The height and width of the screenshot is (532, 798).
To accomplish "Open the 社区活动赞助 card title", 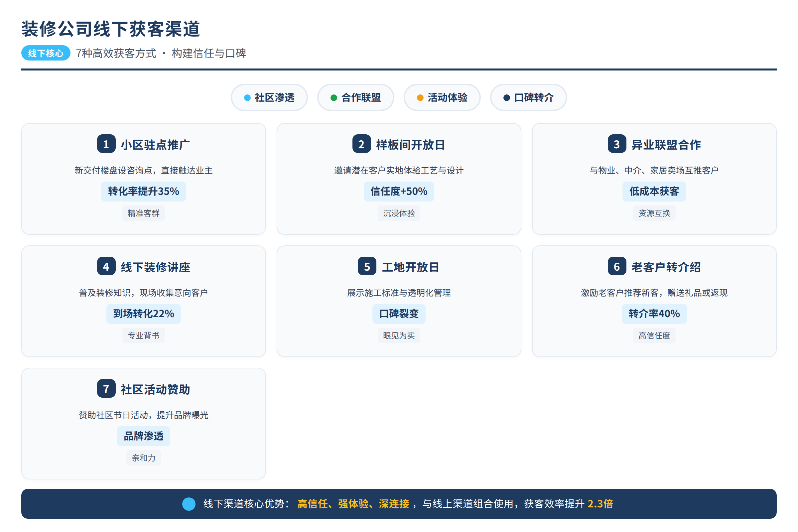I will 155,389.
